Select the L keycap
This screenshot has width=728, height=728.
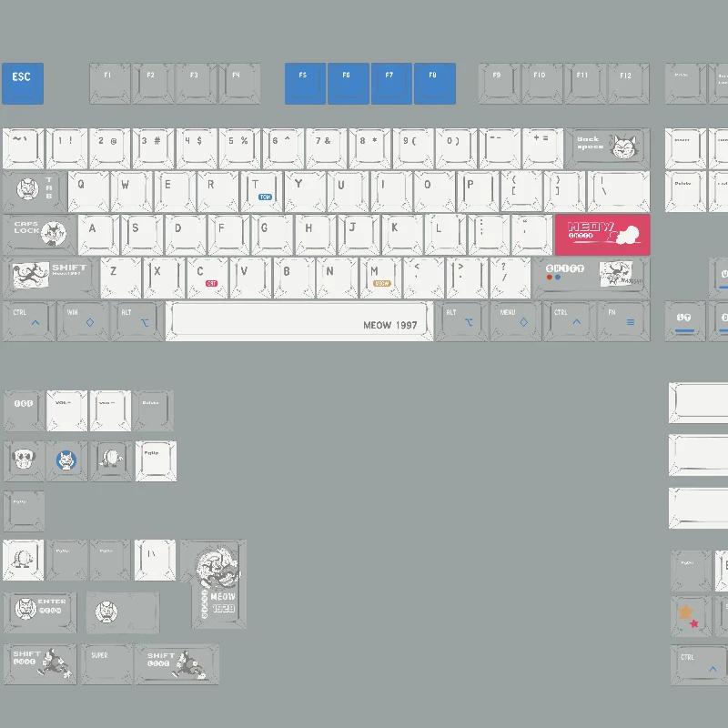[x=445, y=235]
